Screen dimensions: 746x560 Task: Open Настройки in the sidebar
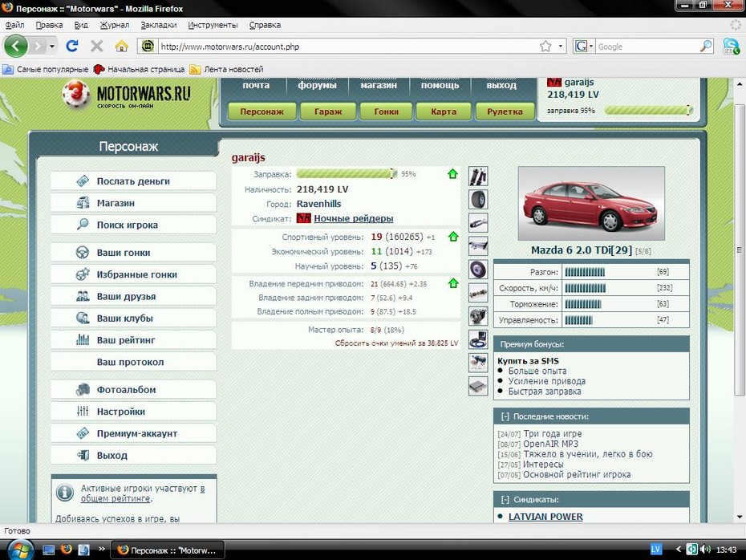133,411
